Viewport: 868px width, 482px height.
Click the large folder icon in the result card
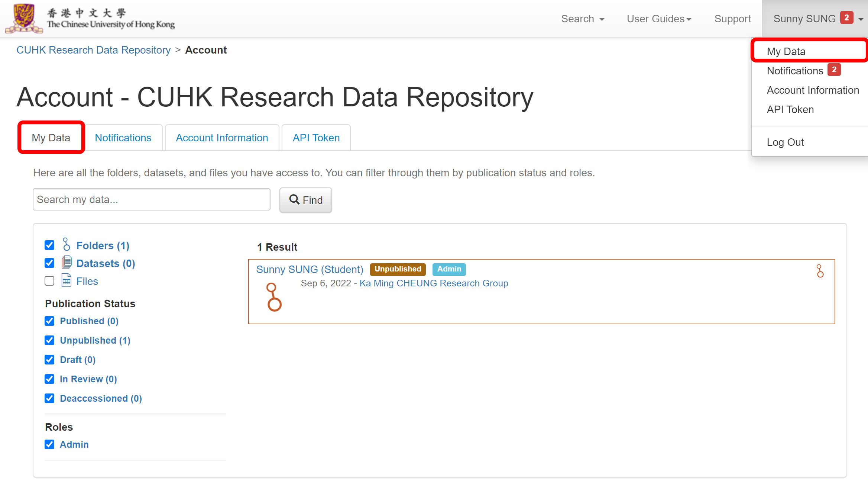[x=274, y=297]
